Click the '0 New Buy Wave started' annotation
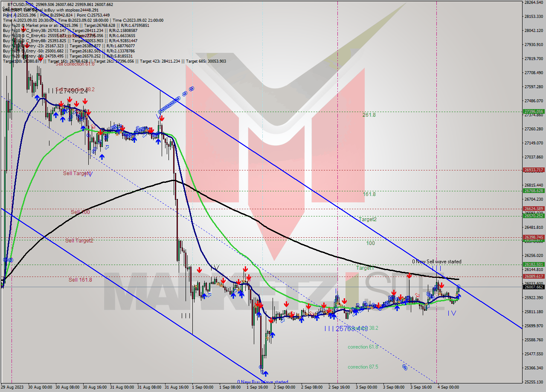Screen dimensions: 546x392 coord(263,382)
